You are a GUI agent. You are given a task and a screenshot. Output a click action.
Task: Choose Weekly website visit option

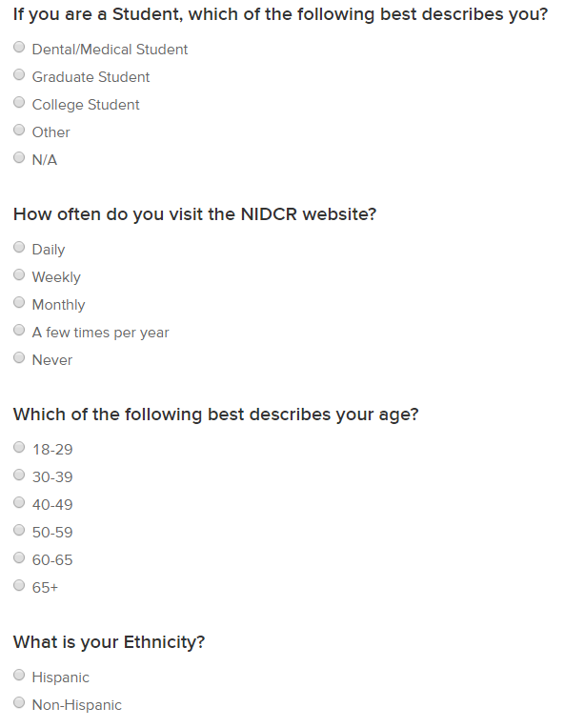(19, 275)
